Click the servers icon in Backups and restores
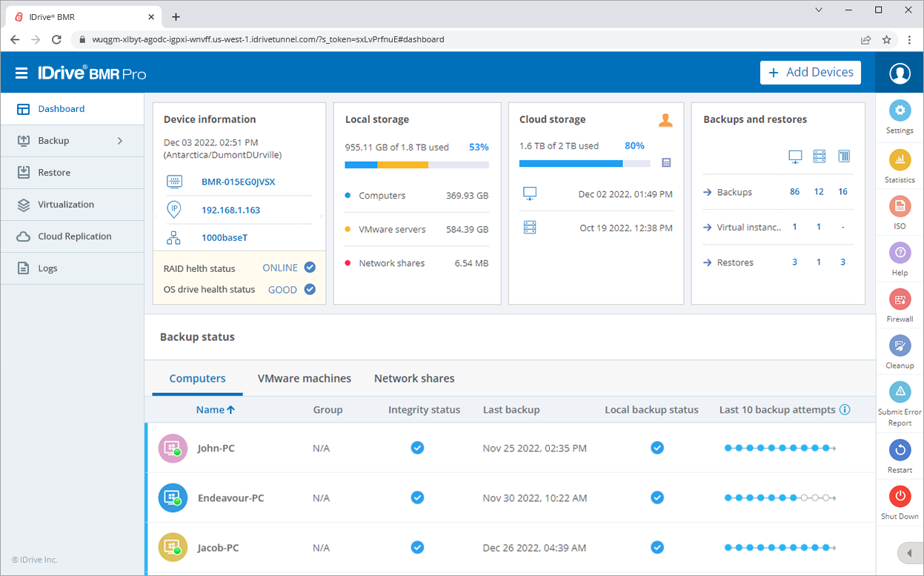The width and height of the screenshot is (924, 576). pos(819,156)
